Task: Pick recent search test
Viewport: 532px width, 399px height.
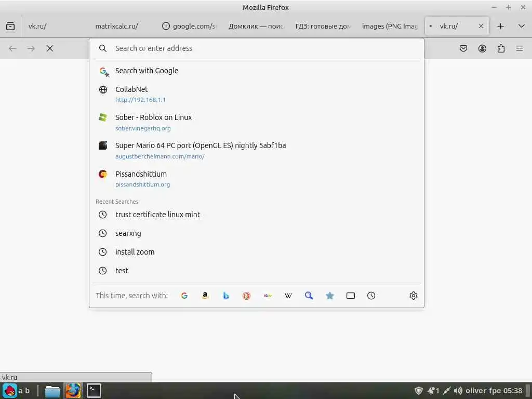Action: [257, 270]
